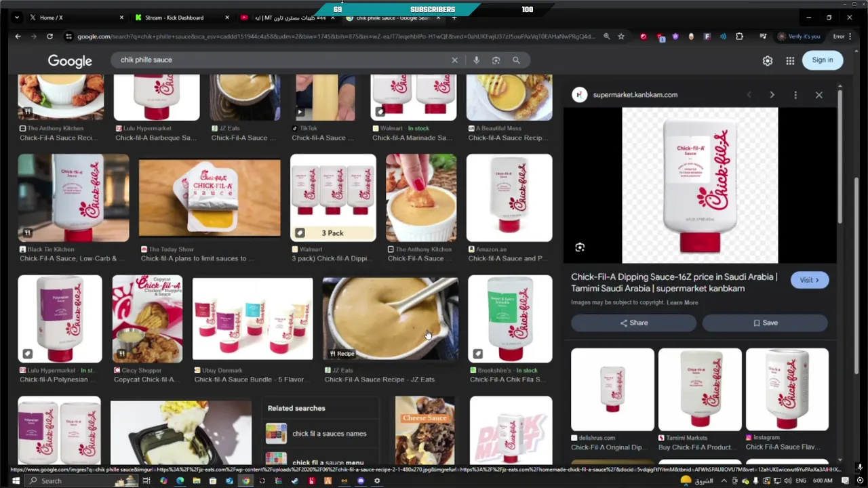868x488 pixels.
Task: Open supermarket.kanbkam.com source link
Action: [x=635, y=95]
